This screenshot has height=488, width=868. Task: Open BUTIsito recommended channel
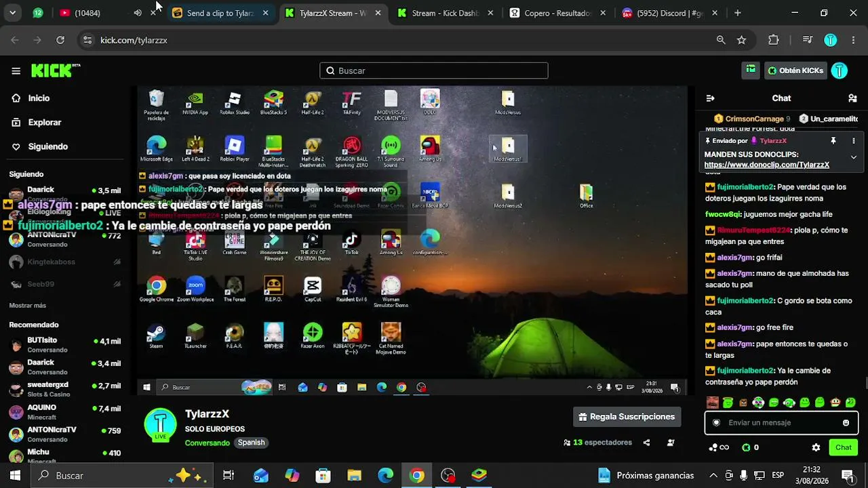pyautogui.click(x=66, y=345)
